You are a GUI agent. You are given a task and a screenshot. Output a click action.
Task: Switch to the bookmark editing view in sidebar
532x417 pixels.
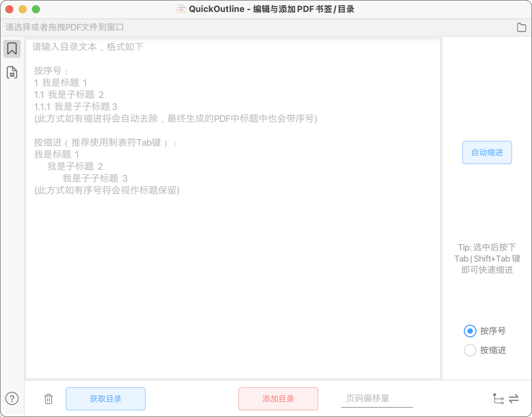pos(12,48)
